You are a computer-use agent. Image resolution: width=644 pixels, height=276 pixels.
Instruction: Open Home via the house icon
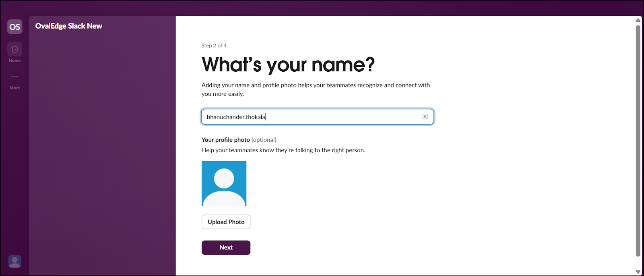[x=15, y=49]
